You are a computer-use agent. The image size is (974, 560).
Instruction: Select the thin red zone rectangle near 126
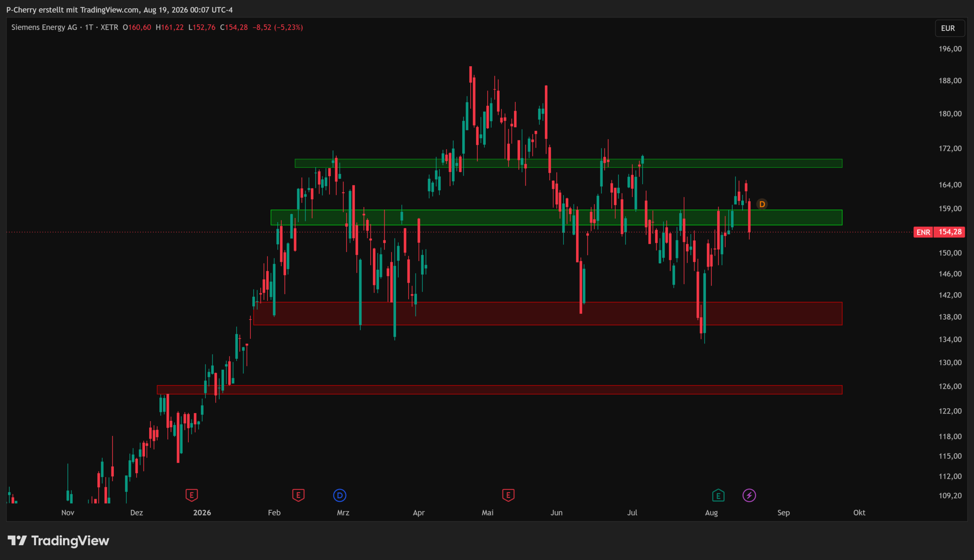pos(500,390)
